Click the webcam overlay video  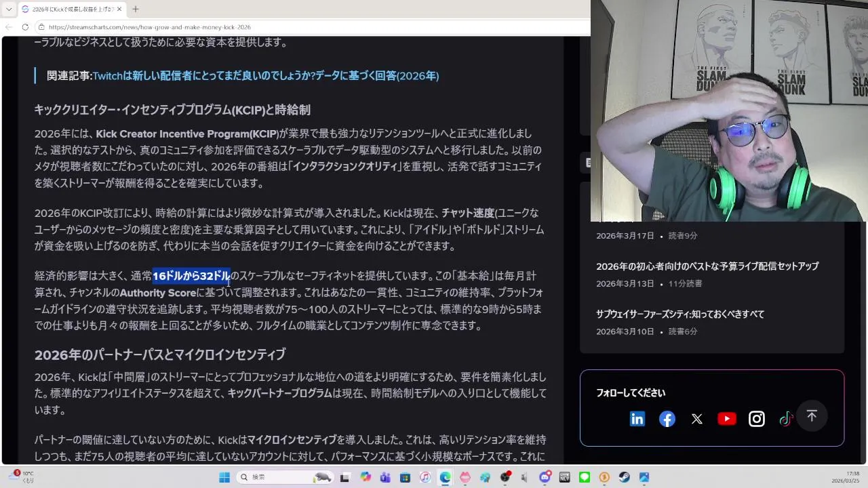tap(729, 111)
